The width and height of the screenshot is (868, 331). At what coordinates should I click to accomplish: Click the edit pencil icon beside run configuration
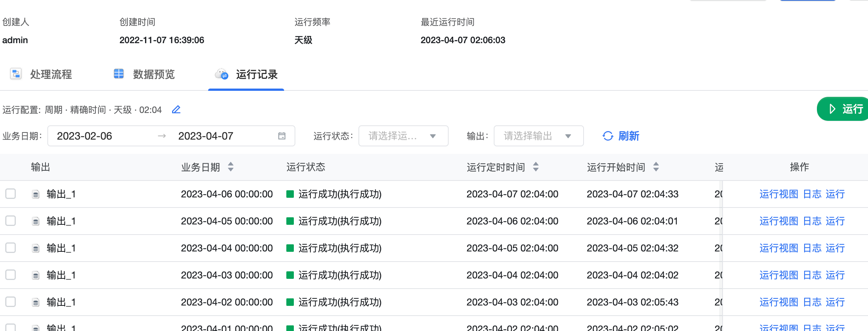pos(176,110)
